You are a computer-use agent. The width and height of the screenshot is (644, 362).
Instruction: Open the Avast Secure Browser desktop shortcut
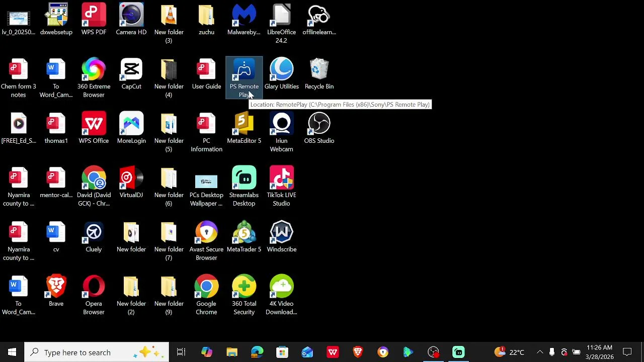tap(206, 241)
